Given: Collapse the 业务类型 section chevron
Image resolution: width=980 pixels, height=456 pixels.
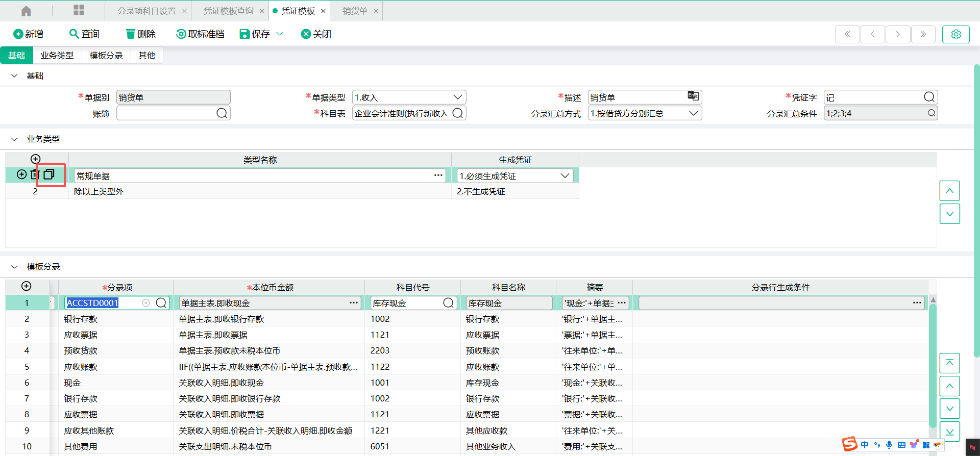Looking at the screenshot, I should click(x=14, y=139).
